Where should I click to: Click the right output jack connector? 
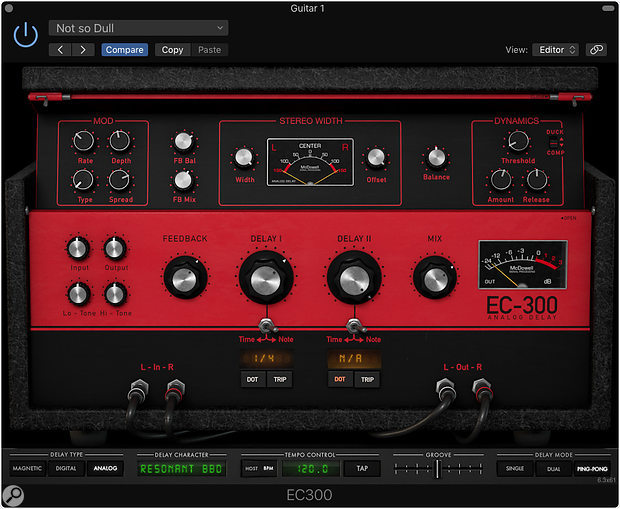[482, 388]
